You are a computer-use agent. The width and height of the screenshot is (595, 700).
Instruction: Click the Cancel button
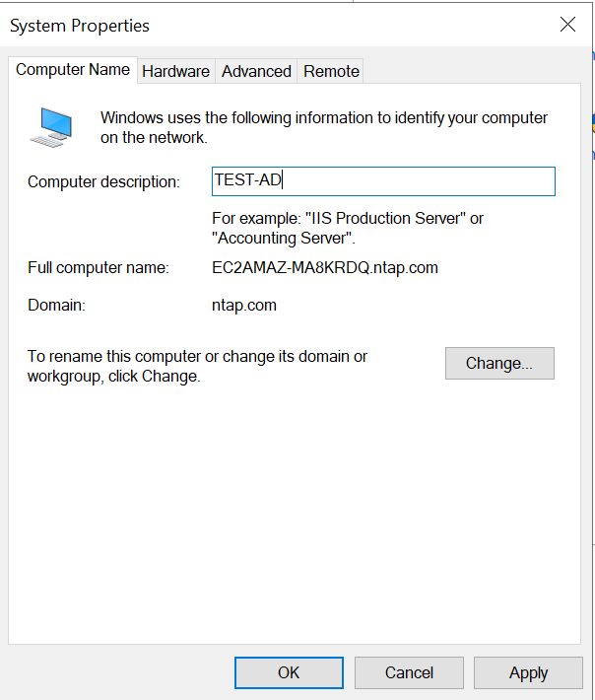(409, 672)
